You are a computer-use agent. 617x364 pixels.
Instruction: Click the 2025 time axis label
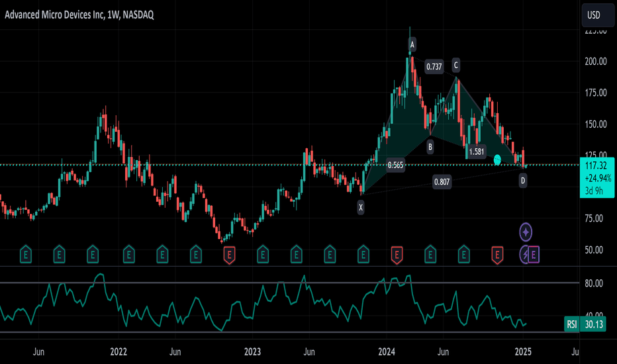tap(522, 351)
